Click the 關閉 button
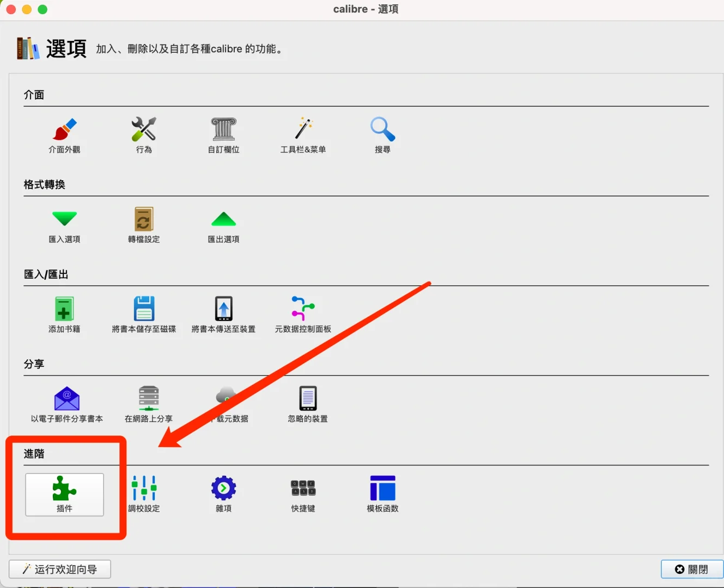 pos(692,569)
